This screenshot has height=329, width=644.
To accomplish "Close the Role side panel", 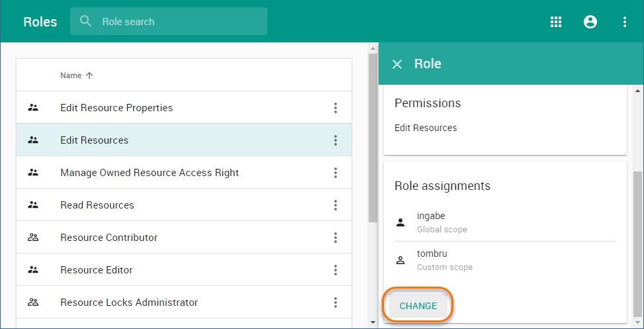I will [397, 64].
